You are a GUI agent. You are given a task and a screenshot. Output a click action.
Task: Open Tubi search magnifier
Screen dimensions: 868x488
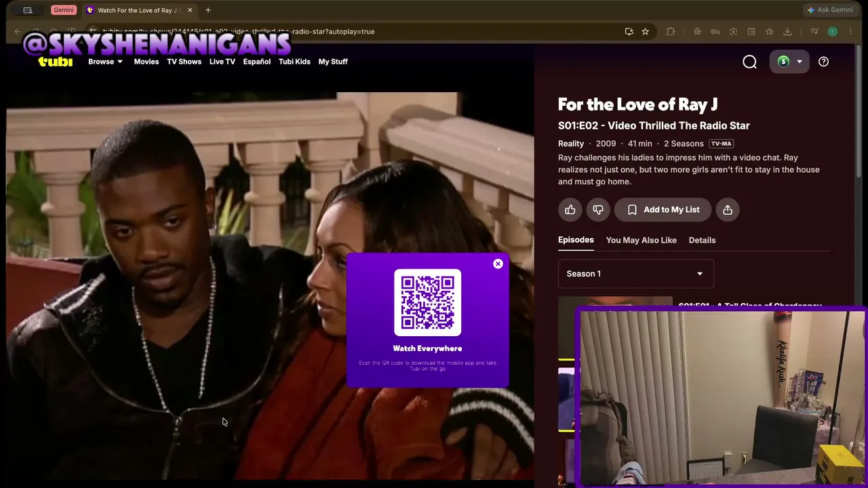[749, 62]
